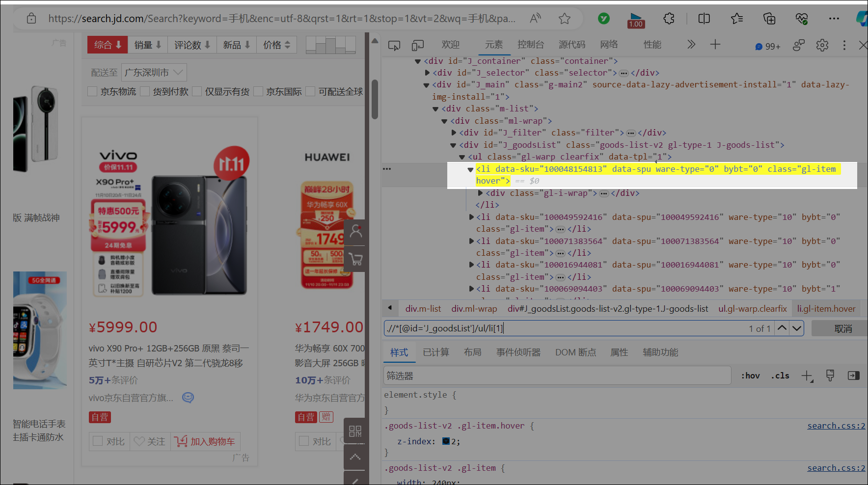Image resolution: width=868 pixels, height=485 pixels.
Task: Check the 京东国际 checkbox
Action: tap(258, 91)
